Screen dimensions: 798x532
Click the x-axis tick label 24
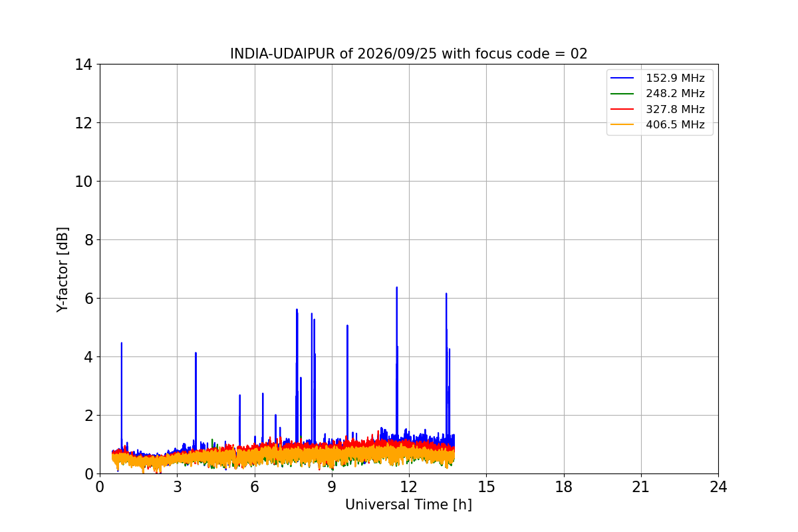tap(718, 487)
